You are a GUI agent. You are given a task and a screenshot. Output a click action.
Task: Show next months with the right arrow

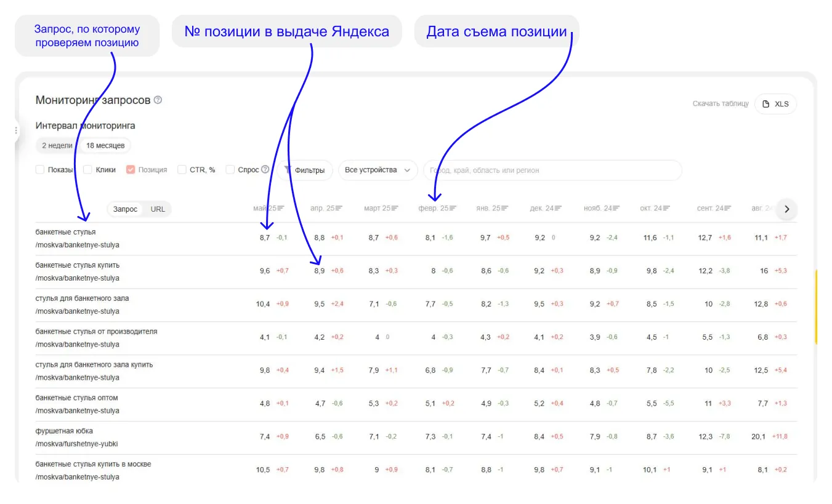(x=786, y=209)
